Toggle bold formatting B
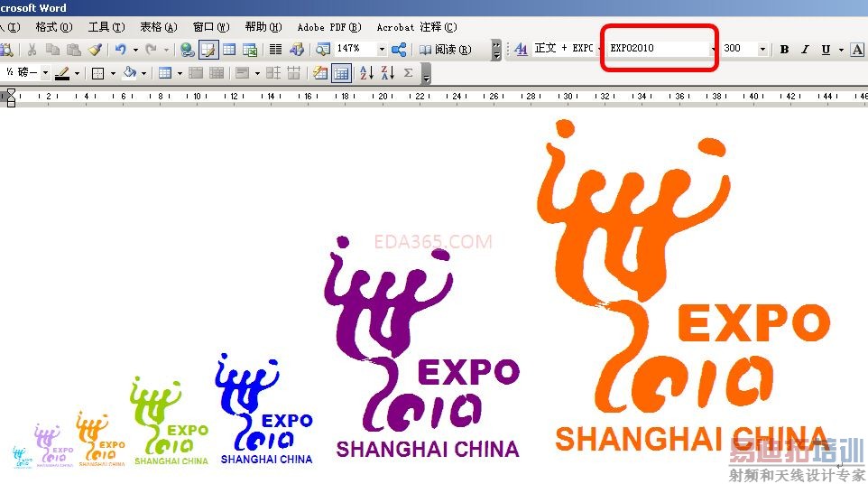 784,49
